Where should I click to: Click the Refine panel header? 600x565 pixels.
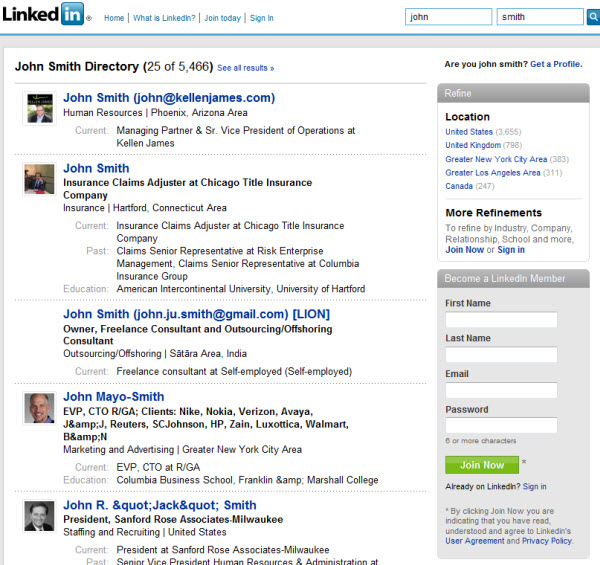[x=513, y=93]
